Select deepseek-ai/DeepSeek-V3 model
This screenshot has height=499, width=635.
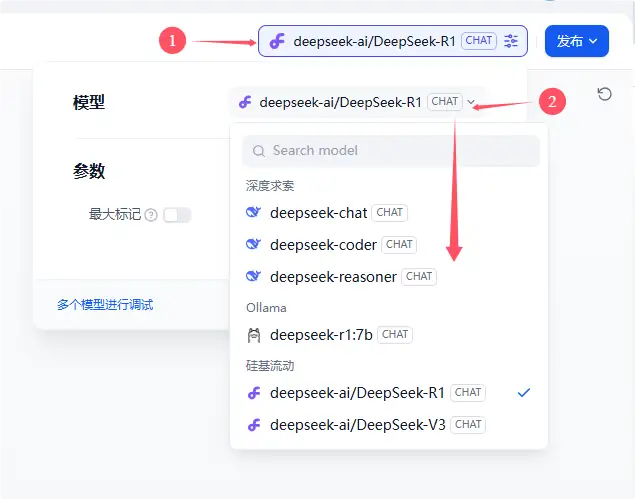pyautogui.click(x=389, y=425)
